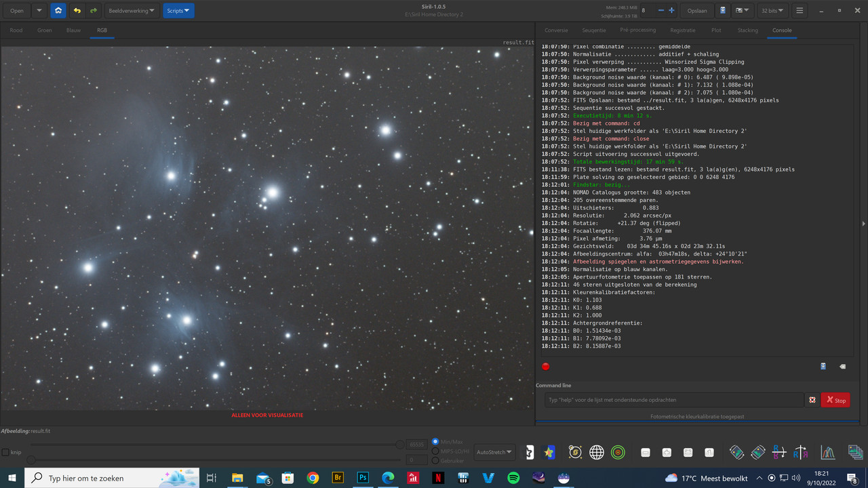Select the green target photometry icon
Screen dimensions: 868x488
(x=617, y=452)
